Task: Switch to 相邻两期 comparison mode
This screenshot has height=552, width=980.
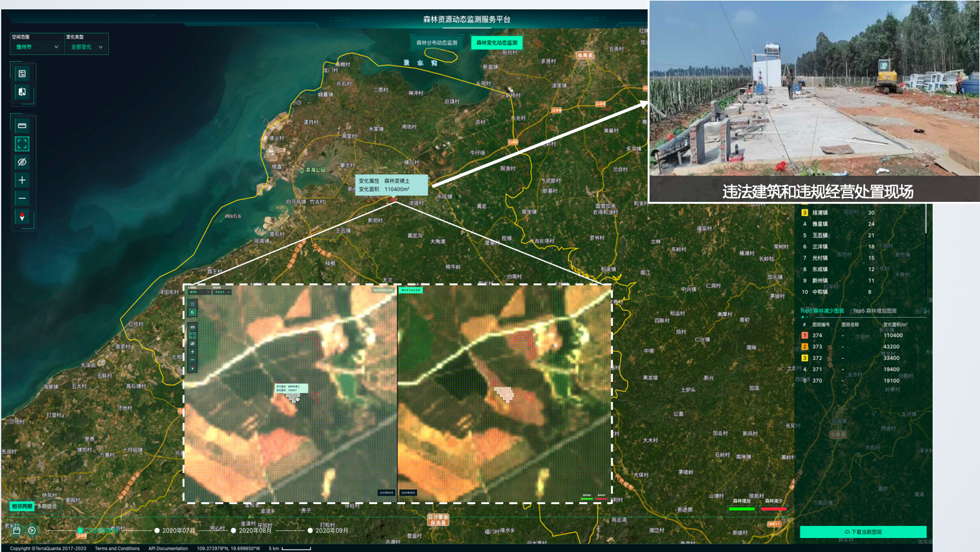Action: tap(22, 507)
